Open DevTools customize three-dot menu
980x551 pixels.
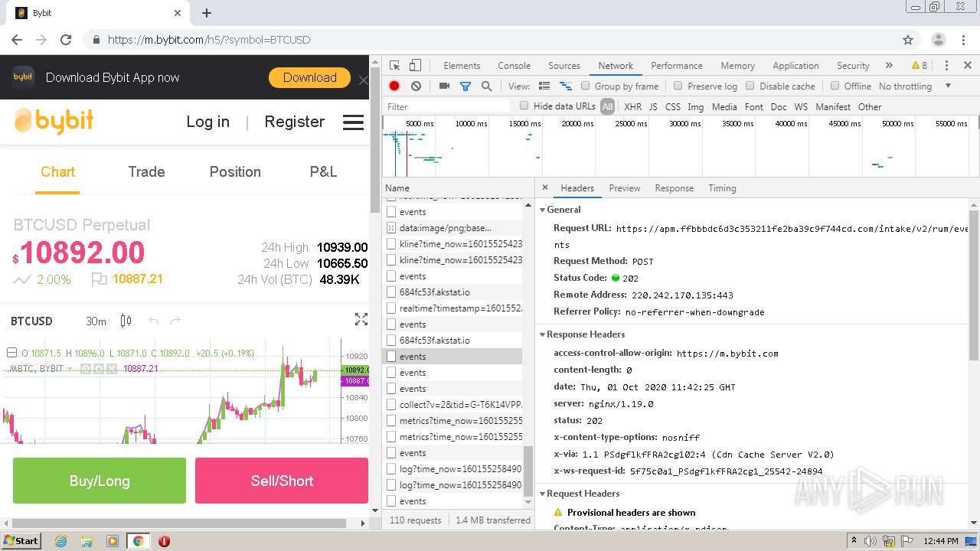point(946,66)
